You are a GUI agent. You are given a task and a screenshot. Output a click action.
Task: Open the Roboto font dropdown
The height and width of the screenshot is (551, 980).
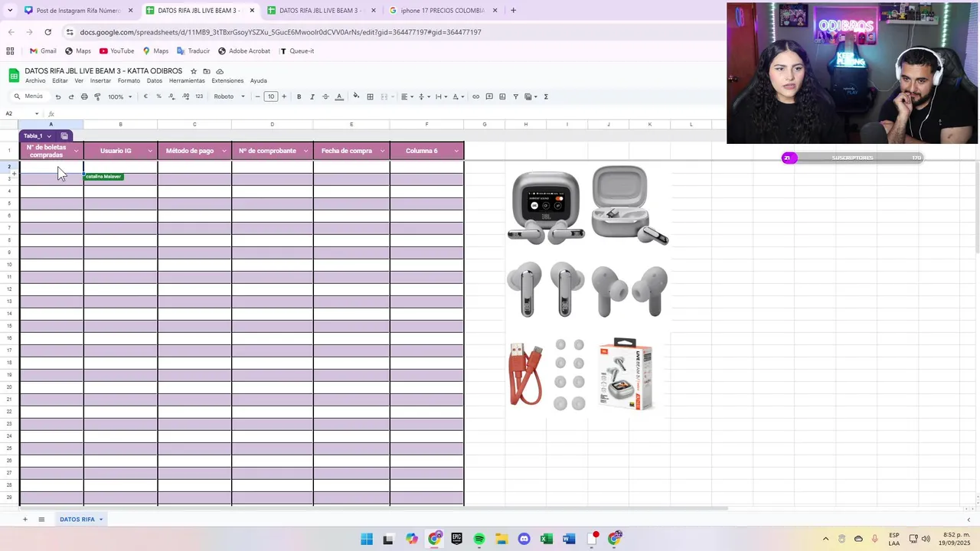[x=229, y=96]
